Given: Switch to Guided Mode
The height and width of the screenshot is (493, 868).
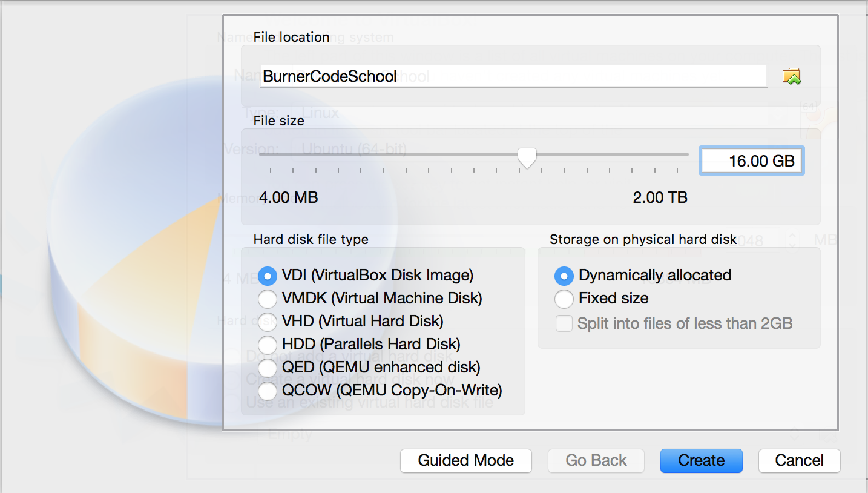Looking at the screenshot, I should tap(466, 460).
